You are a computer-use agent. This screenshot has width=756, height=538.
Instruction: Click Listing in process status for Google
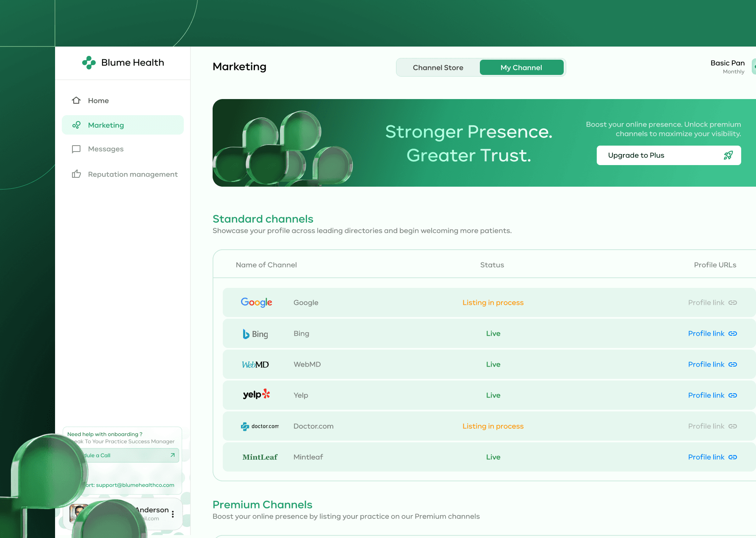(493, 303)
